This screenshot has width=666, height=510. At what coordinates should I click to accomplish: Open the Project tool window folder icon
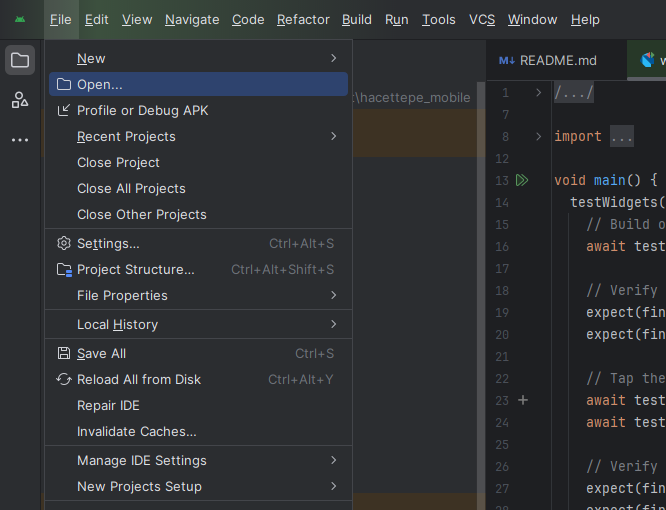20,60
